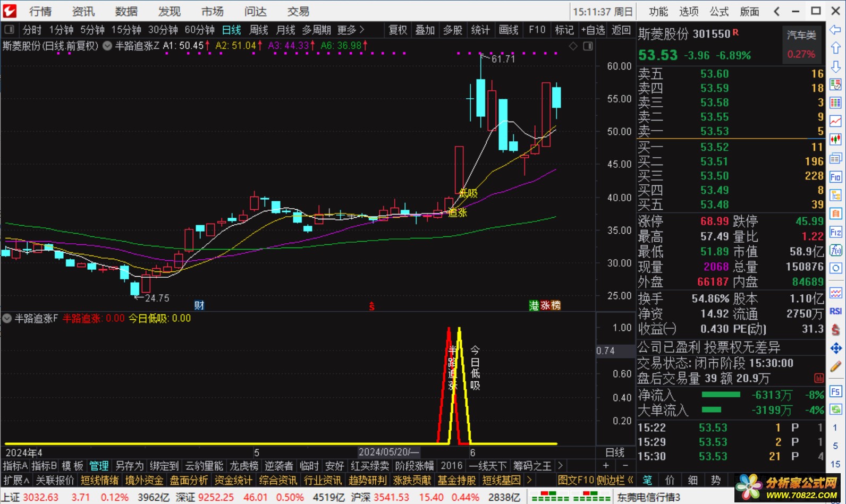Click the down arrow sidebar icon
This screenshot has height=504, width=846.
click(x=835, y=66)
